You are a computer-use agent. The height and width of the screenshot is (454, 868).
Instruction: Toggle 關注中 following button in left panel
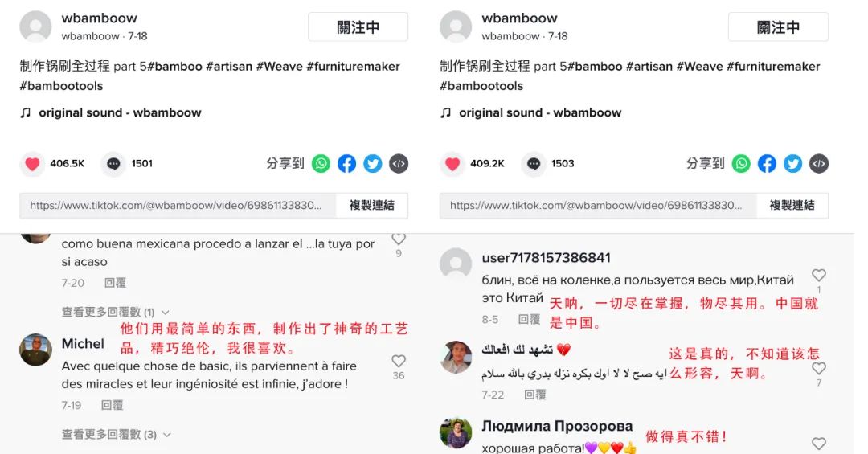[358, 27]
